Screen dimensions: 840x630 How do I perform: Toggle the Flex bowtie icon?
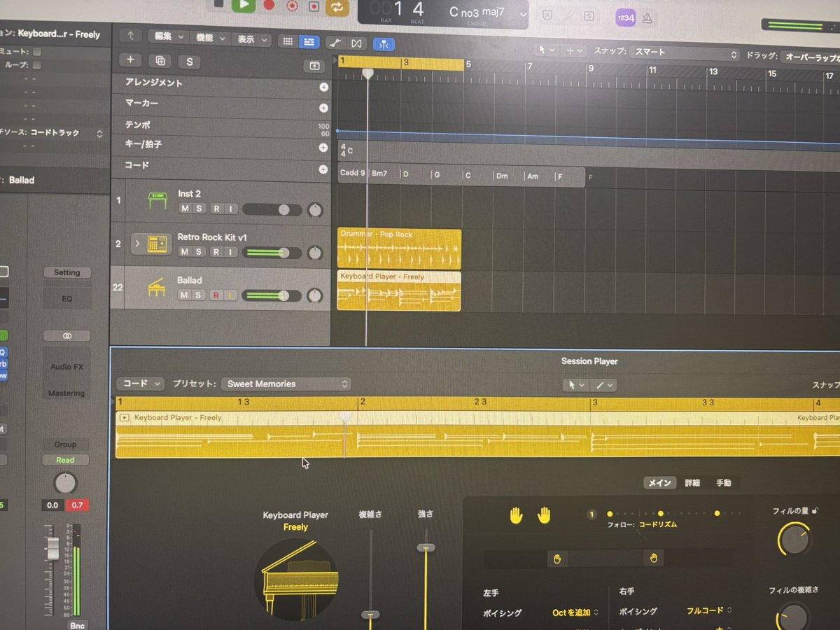[356, 43]
